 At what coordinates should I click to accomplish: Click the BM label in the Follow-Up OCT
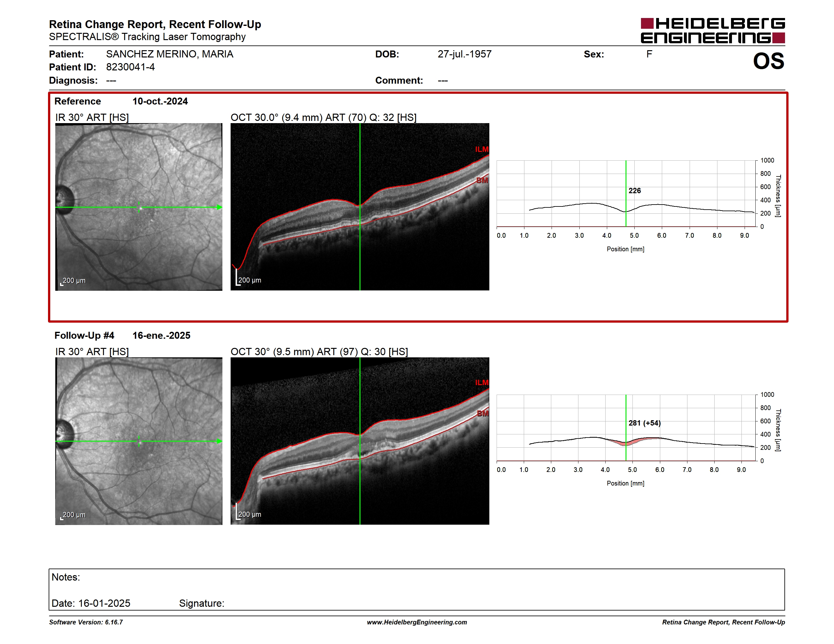(x=483, y=413)
